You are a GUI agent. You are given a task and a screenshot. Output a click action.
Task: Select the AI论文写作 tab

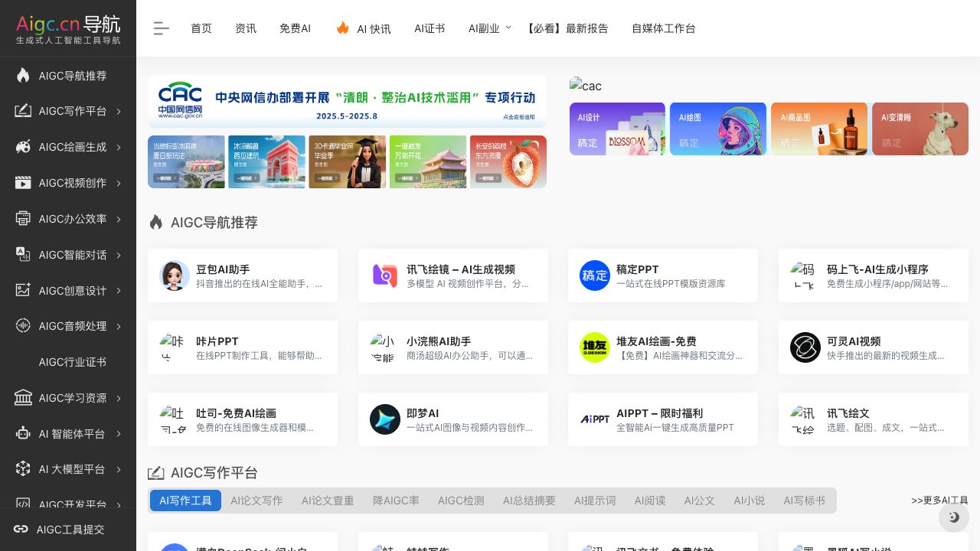(256, 500)
